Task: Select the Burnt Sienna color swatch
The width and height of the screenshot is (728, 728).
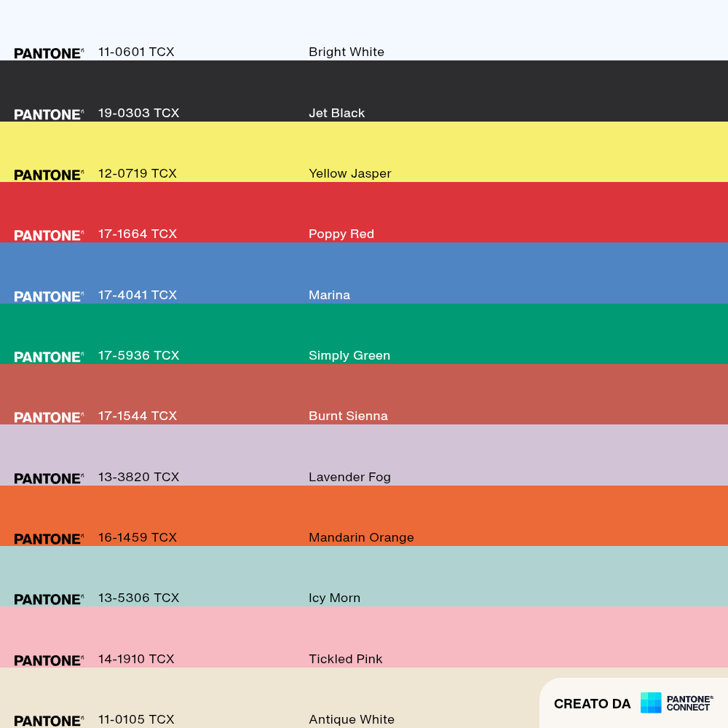Action: coord(364,394)
